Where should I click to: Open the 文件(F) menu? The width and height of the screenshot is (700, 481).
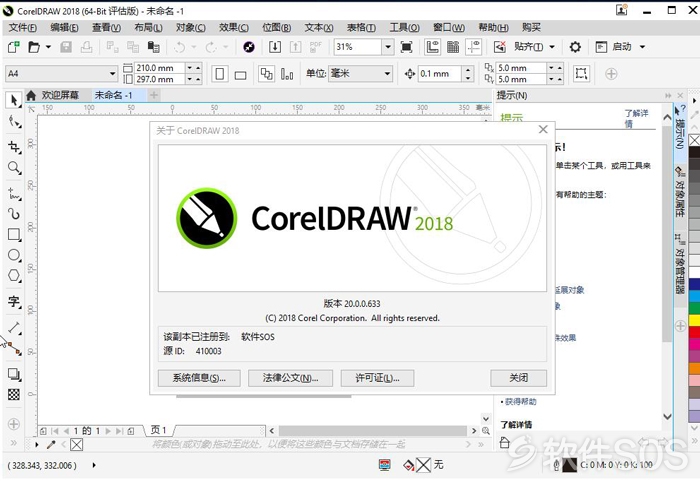tap(23, 28)
